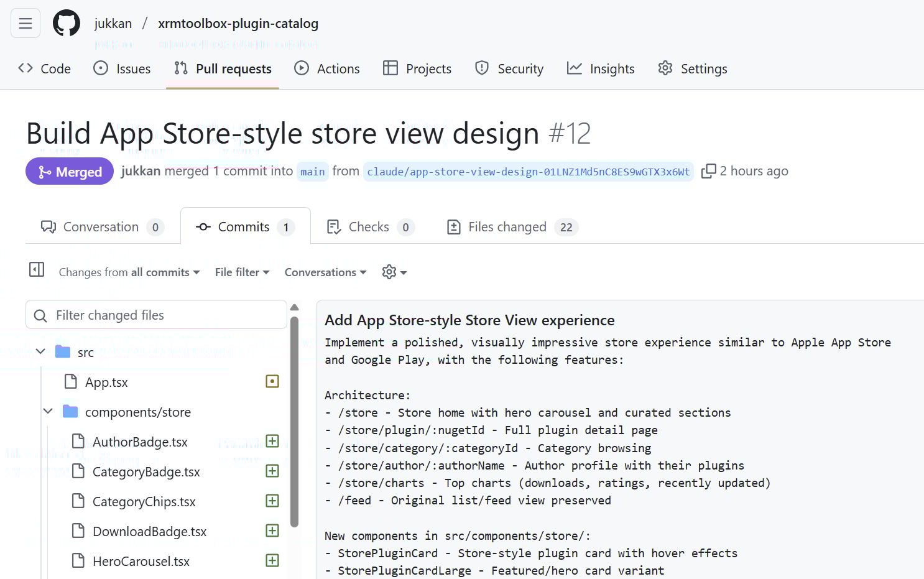924x579 pixels.
Task: Open the Changes from all commits dropdown
Action: click(x=129, y=272)
